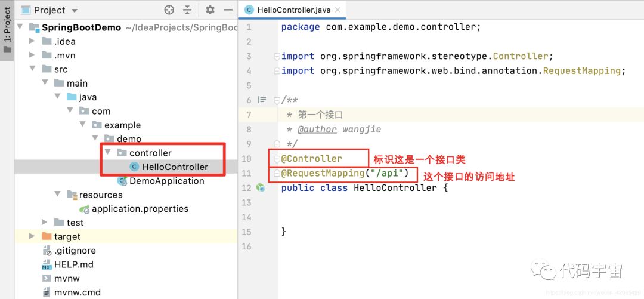Collapse the src folder
This screenshot has height=299, width=644.
[x=32, y=69]
